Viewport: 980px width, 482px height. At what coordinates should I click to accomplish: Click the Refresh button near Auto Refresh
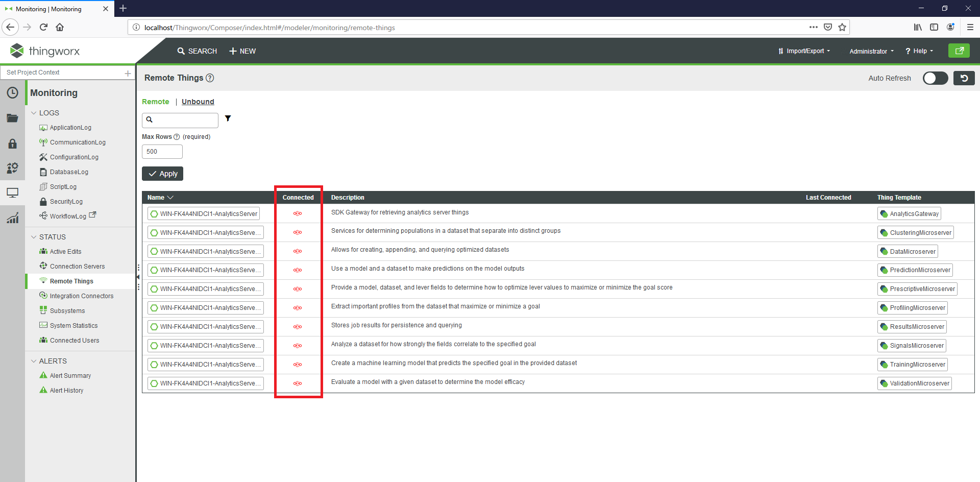pos(964,78)
